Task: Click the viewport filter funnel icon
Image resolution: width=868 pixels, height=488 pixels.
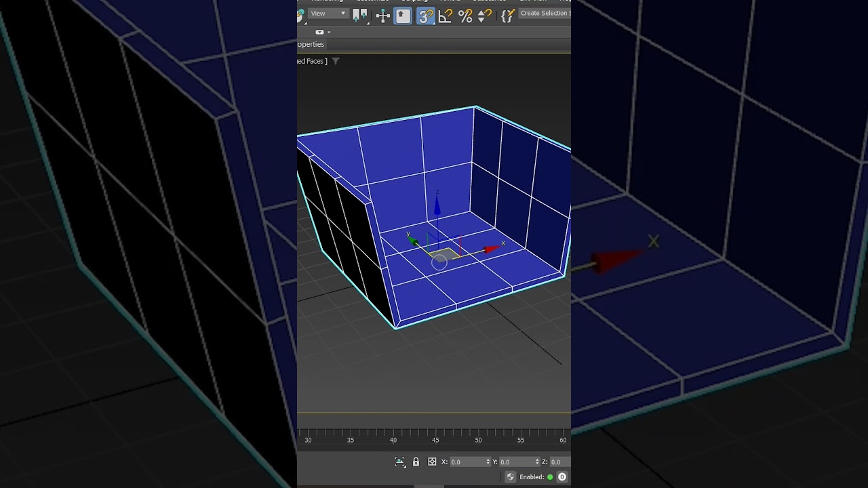Action: (x=336, y=61)
